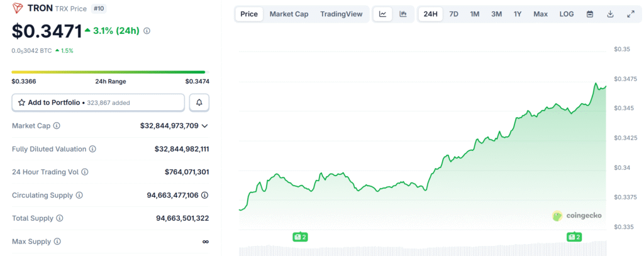Click info icon beside Circulating Supply value

coord(205,196)
